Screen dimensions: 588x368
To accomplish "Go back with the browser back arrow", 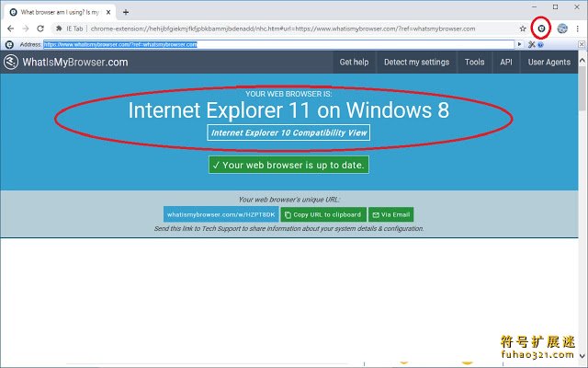I will point(10,29).
